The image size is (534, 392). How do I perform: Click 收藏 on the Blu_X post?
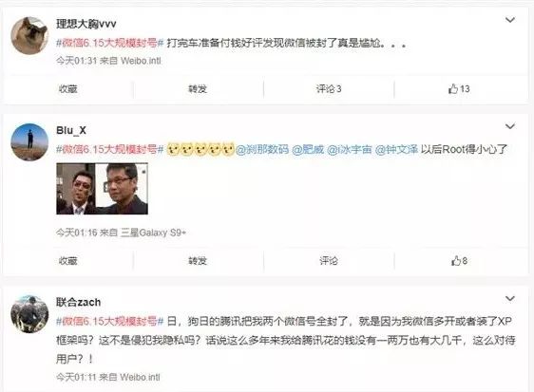click(68, 261)
